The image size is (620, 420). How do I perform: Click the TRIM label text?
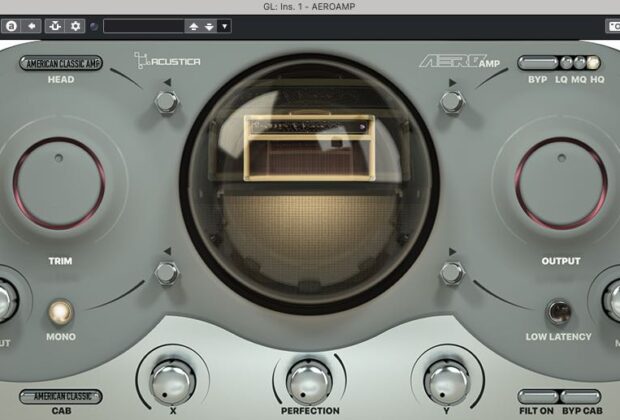coord(60,261)
